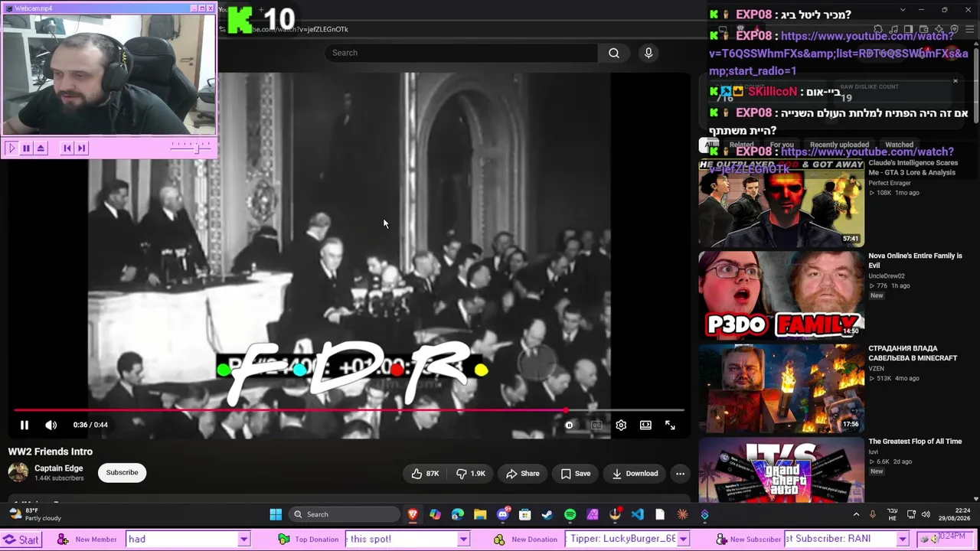Skip to previous track in Webcam.mp4 window
Screen dimensions: 980x551
click(67, 148)
